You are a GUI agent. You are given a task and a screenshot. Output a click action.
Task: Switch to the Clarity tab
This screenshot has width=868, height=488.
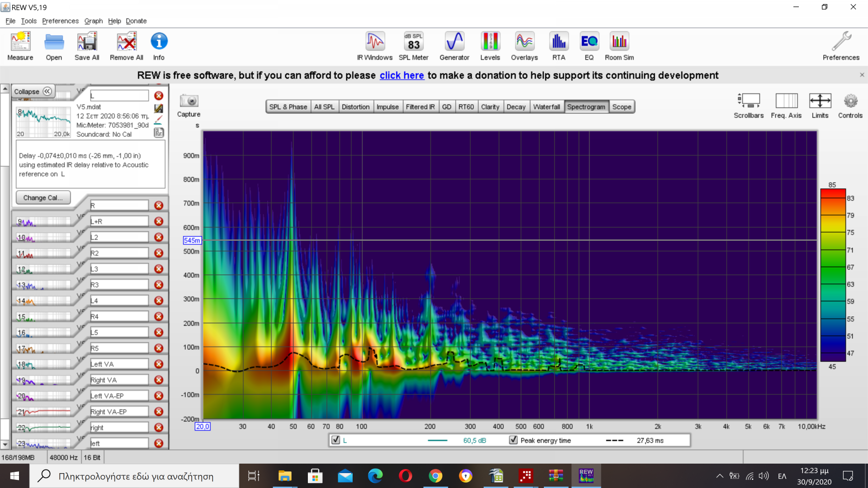490,107
